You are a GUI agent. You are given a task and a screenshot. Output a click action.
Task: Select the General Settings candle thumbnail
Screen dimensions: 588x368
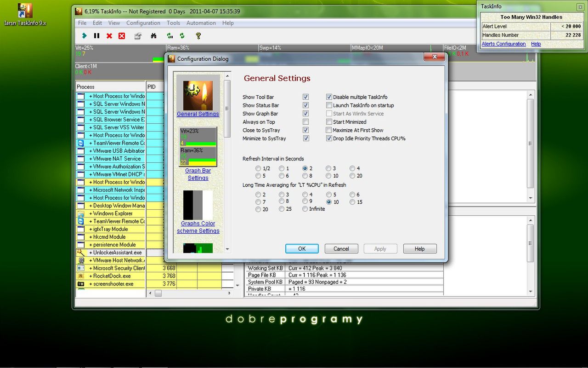click(x=198, y=96)
